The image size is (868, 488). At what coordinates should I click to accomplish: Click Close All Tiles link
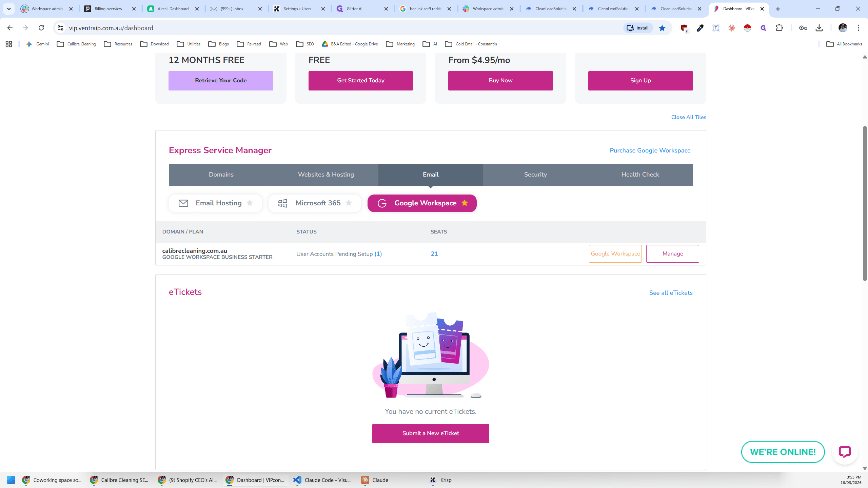coord(689,117)
